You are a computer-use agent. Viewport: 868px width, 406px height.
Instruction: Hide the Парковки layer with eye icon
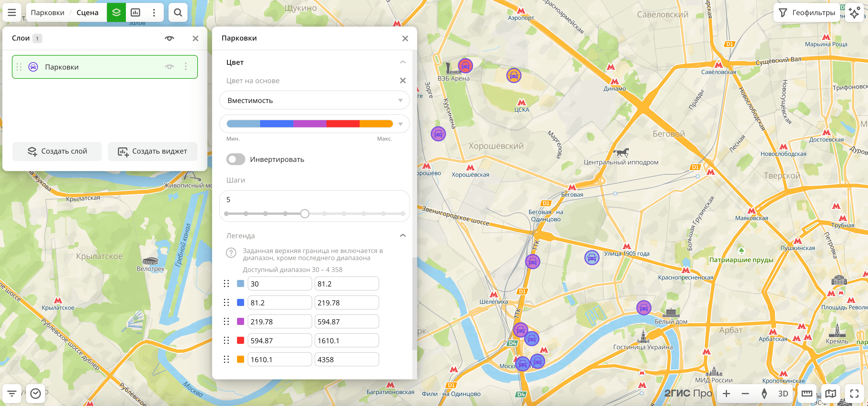(169, 67)
